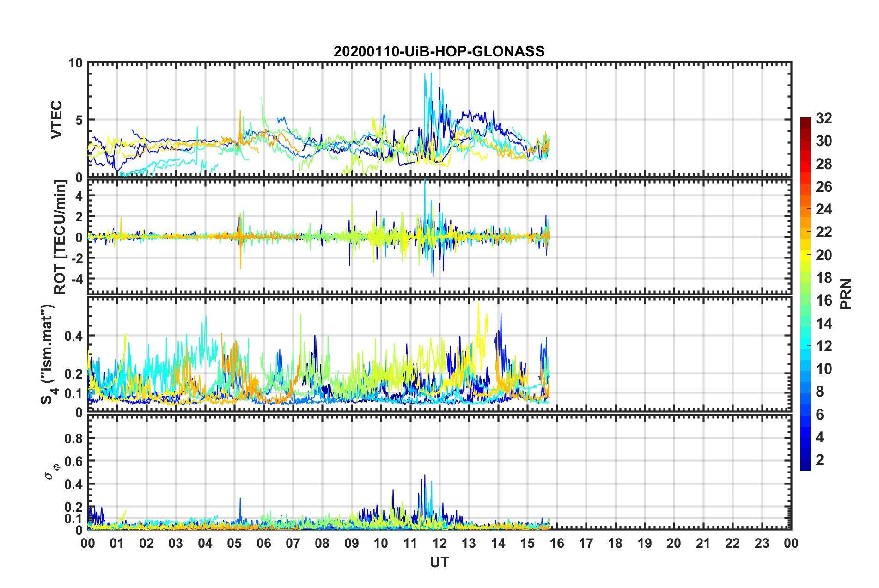This screenshot has height=588, width=879.
Task: Click the x-axis tick label 06
Action: coord(264,543)
